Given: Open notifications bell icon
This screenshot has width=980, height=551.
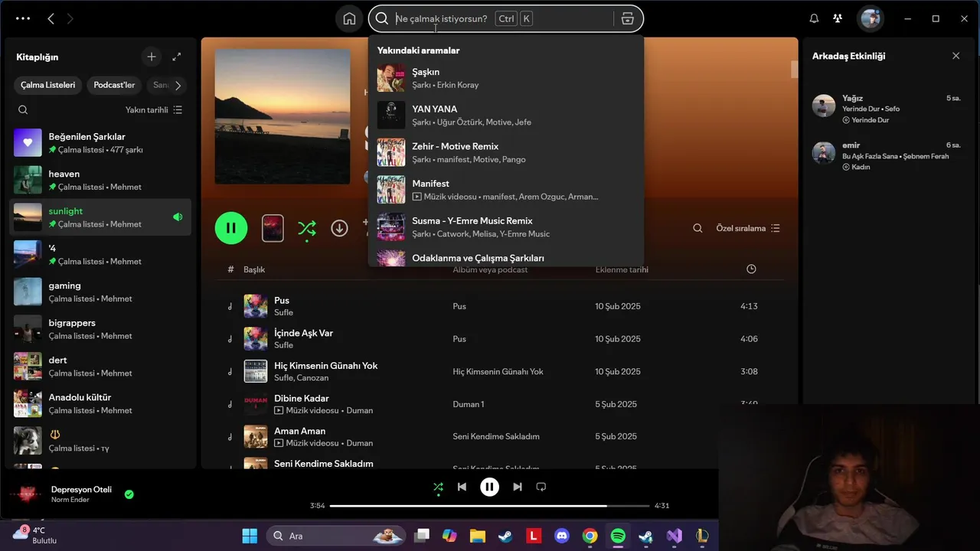Looking at the screenshot, I should coord(814,18).
